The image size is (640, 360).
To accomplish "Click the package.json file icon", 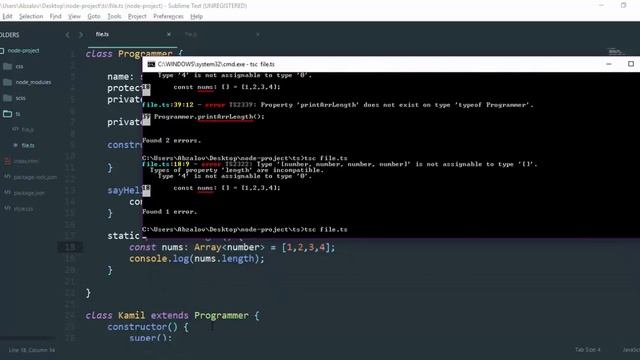I will 7,192.
